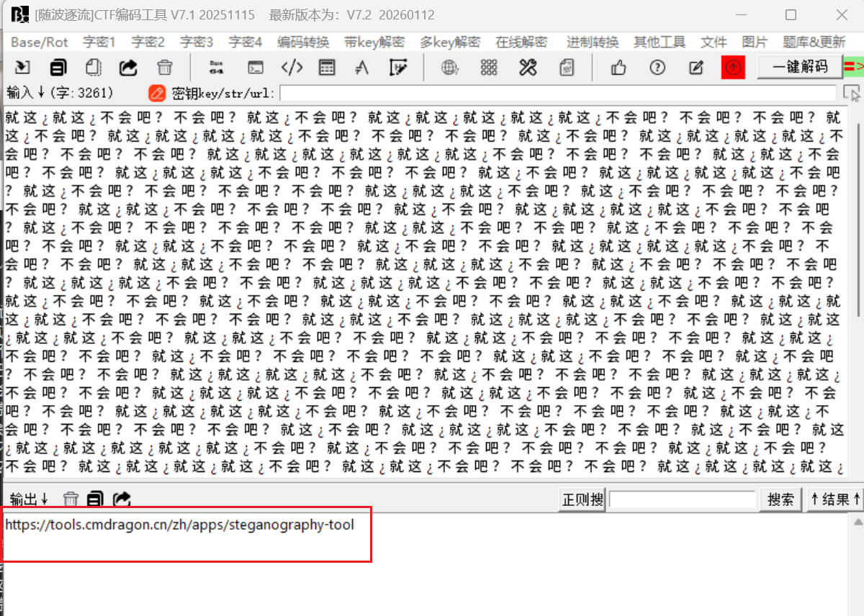Click into the 密钥key/str/url input field

[x=558, y=93]
